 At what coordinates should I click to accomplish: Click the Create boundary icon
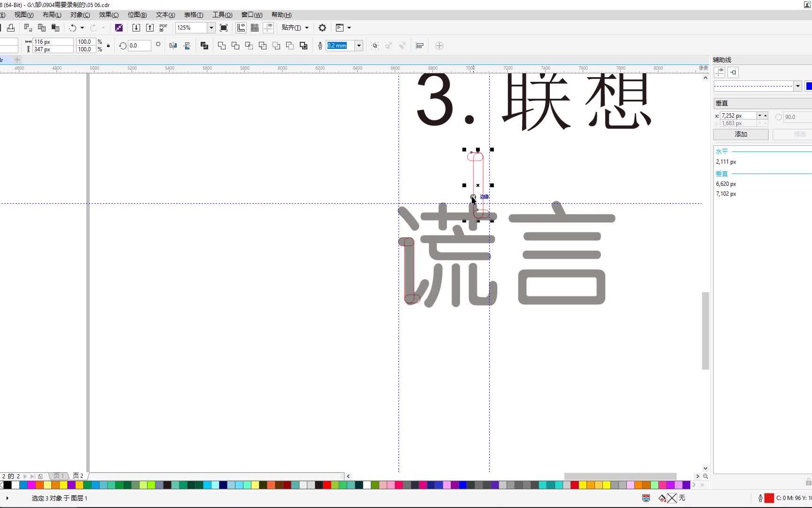point(304,46)
